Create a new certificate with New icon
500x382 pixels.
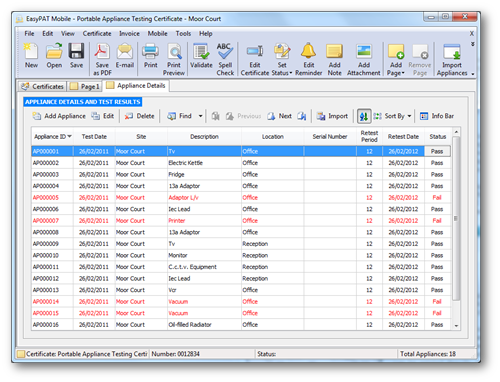(x=31, y=56)
